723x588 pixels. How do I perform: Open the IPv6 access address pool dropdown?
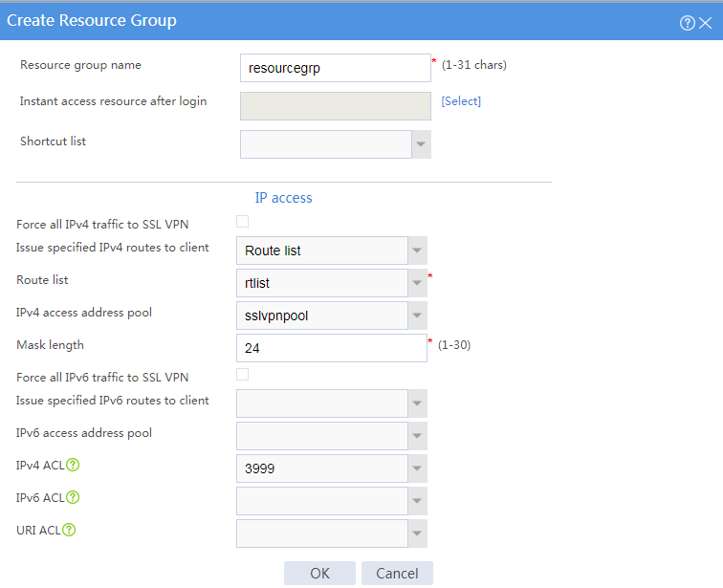[x=417, y=436]
